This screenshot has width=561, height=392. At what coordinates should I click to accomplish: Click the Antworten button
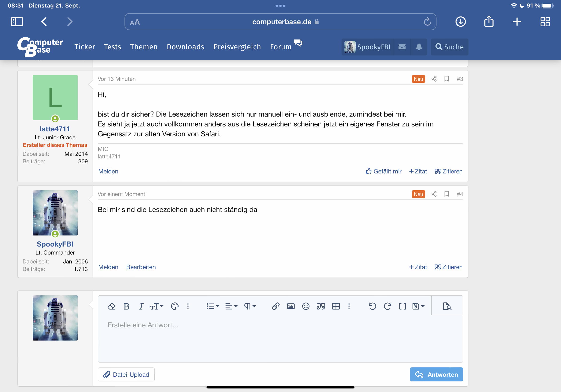click(x=436, y=374)
